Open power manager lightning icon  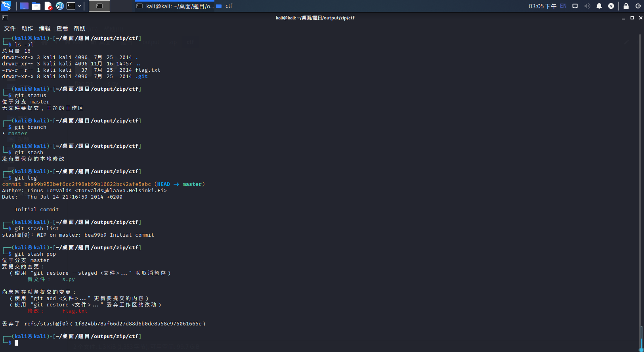pos(611,6)
